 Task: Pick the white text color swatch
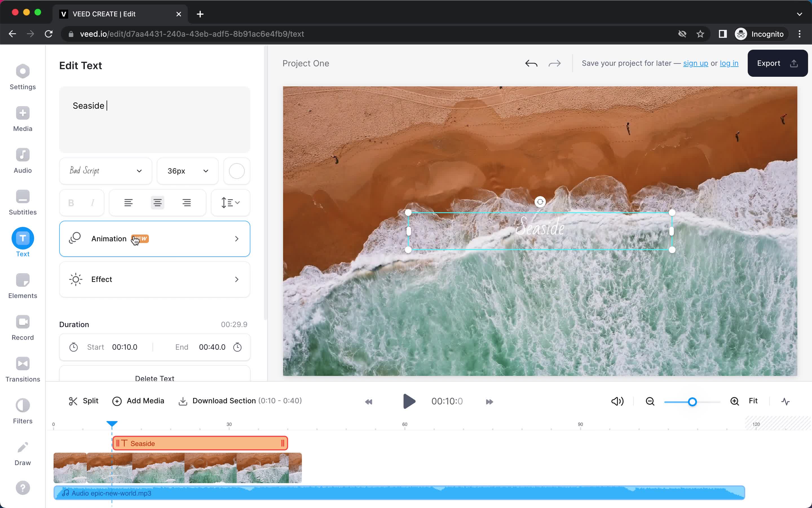pos(237,171)
